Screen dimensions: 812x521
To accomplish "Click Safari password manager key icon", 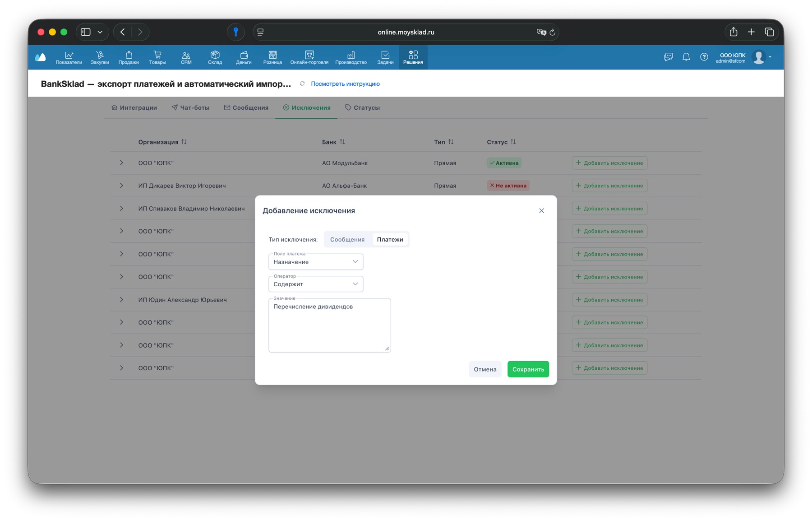I will (235, 32).
